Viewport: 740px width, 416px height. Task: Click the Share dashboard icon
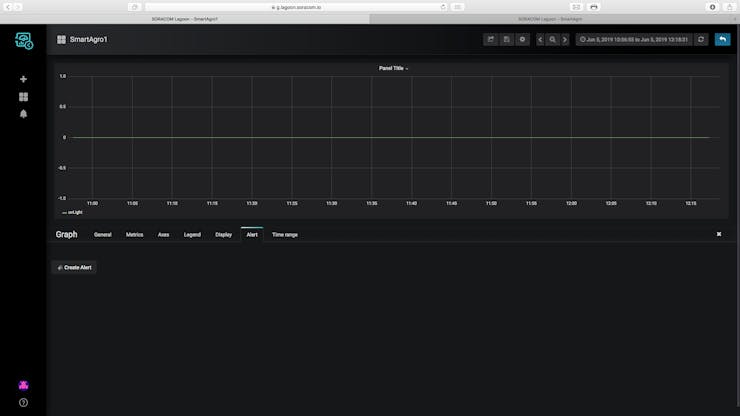point(491,40)
